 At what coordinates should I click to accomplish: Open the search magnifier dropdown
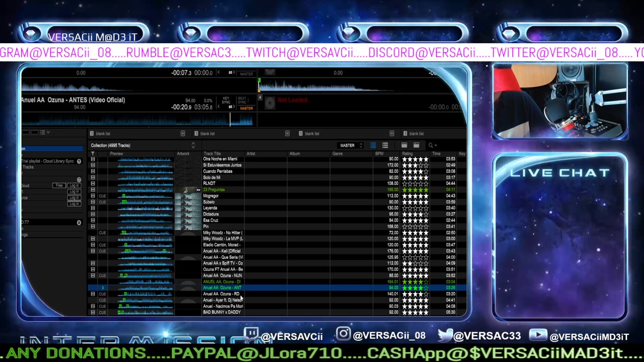[432, 145]
